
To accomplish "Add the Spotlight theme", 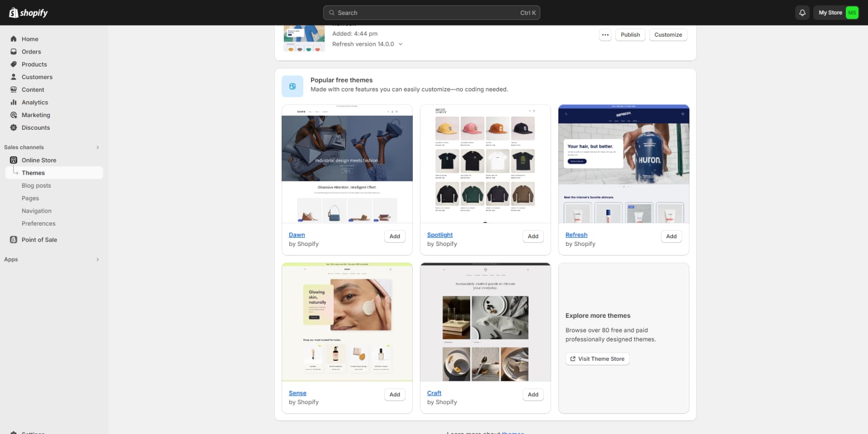I will 532,236.
